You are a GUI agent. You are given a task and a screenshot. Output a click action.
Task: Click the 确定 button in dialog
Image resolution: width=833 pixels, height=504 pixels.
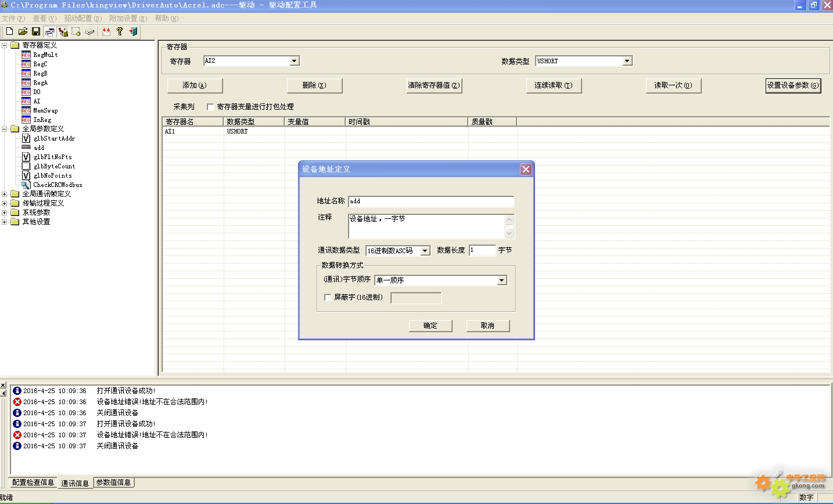coord(430,326)
